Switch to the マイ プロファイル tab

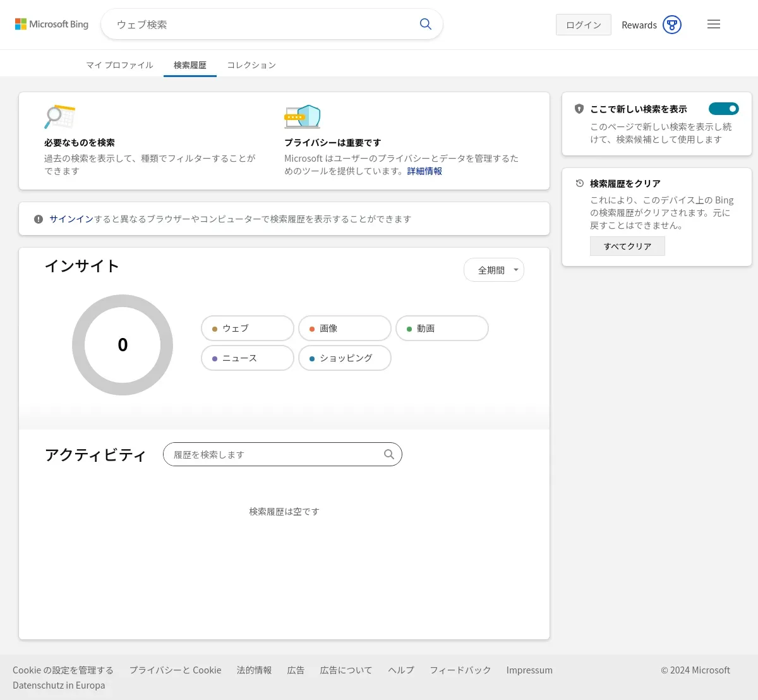pyautogui.click(x=119, y=65)
